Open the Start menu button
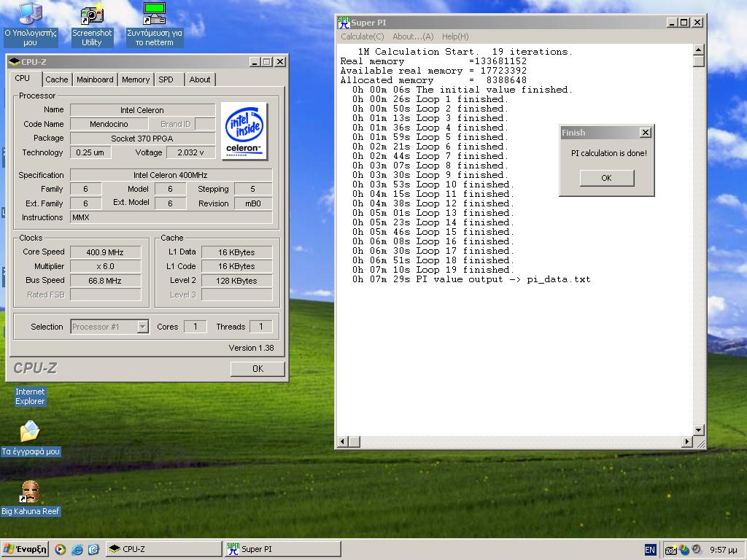747x560 pixels. (25, 549)
